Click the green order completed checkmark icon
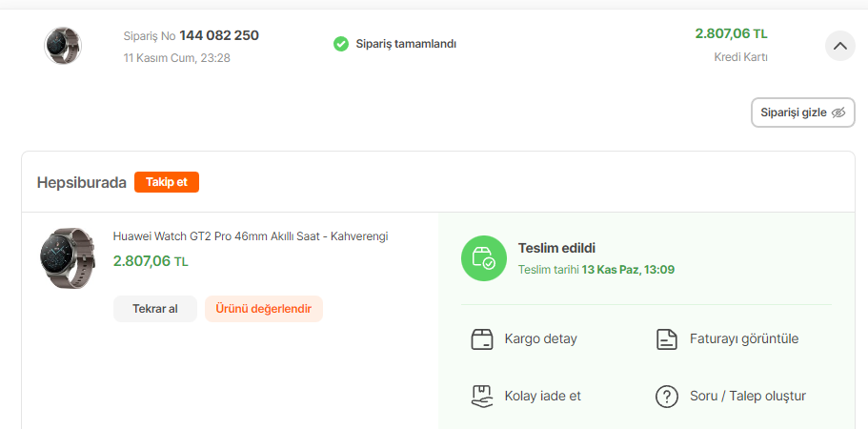Image resolution: width=868 pixels, height=429 pixels. coord(341,44)
